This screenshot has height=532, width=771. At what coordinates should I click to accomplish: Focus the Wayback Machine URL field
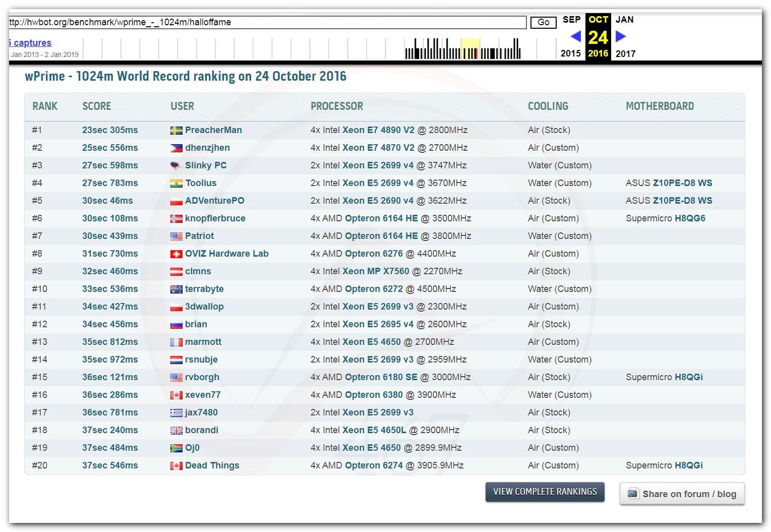click(x=267, y=22)
